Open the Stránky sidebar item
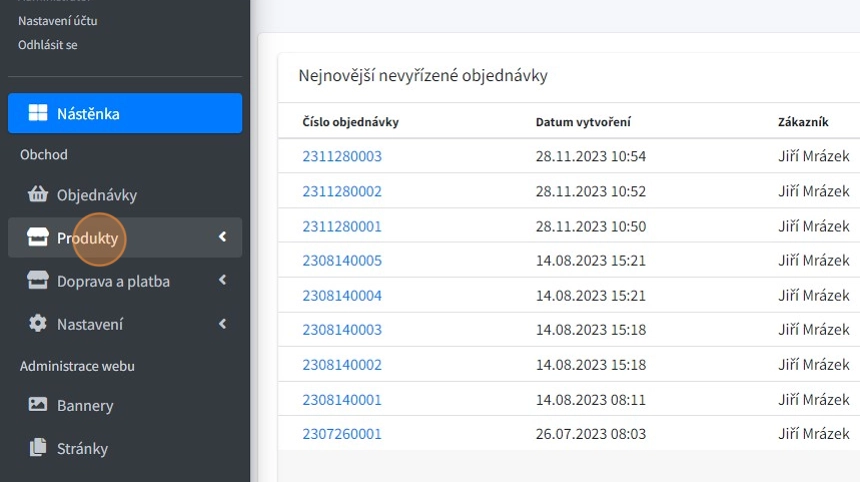Viewport: 860px width, 482px height. 82,448
